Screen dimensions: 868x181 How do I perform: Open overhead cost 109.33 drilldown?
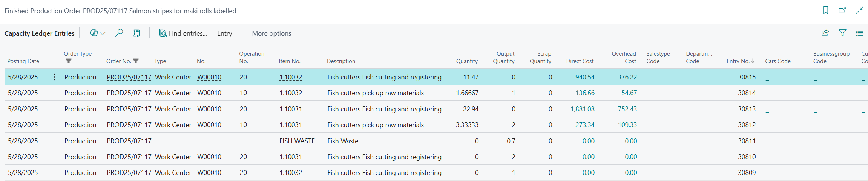click(x=627, y=125)
